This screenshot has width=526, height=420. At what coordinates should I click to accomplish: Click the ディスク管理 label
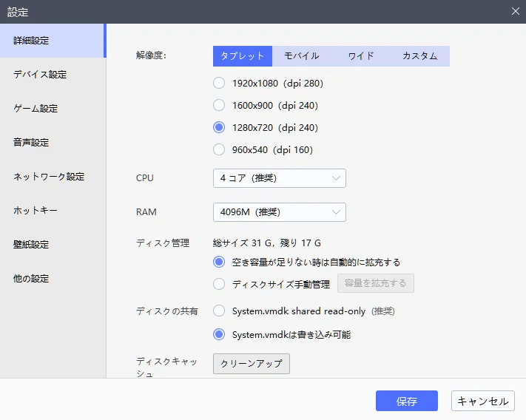[163, 243]
